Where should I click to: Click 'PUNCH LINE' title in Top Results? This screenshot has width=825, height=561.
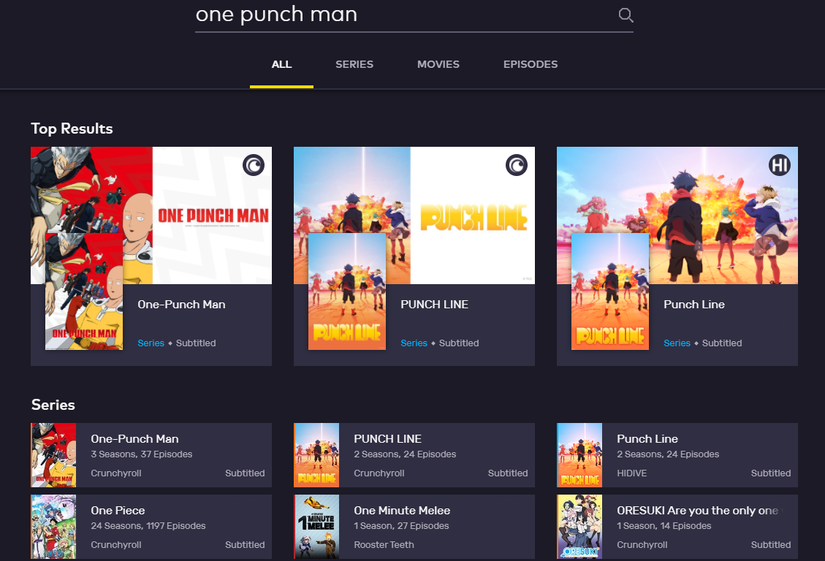tap(434, 305)
